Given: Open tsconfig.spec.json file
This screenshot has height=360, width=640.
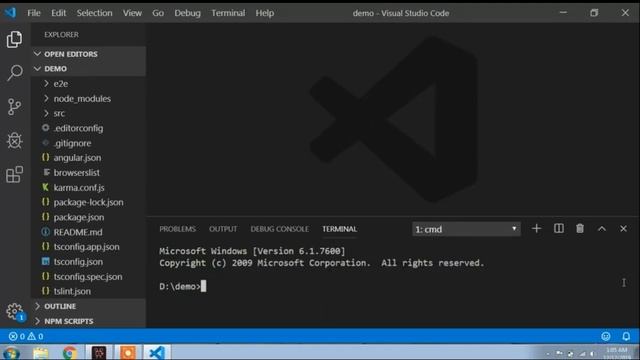Looking at the screenshot, I should coord(88,276).
